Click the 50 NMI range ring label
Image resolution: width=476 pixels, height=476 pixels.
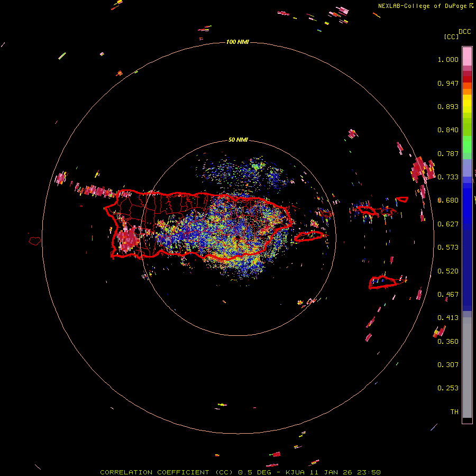(x=238, y=140)
